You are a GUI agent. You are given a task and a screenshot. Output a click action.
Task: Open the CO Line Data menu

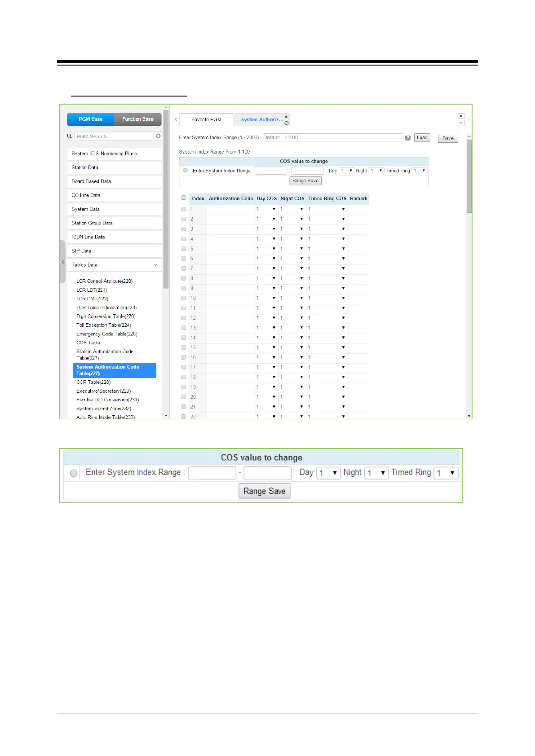pos(114,195)
